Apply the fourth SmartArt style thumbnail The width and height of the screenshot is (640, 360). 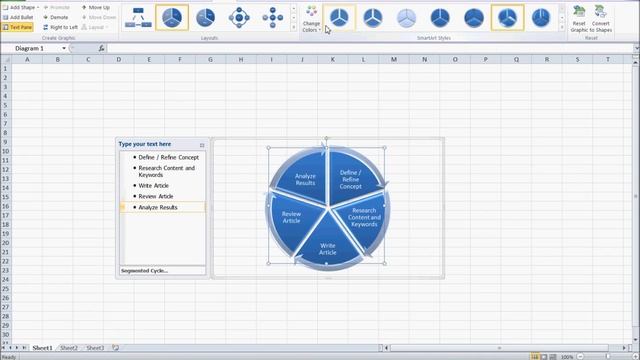[440, 18]
